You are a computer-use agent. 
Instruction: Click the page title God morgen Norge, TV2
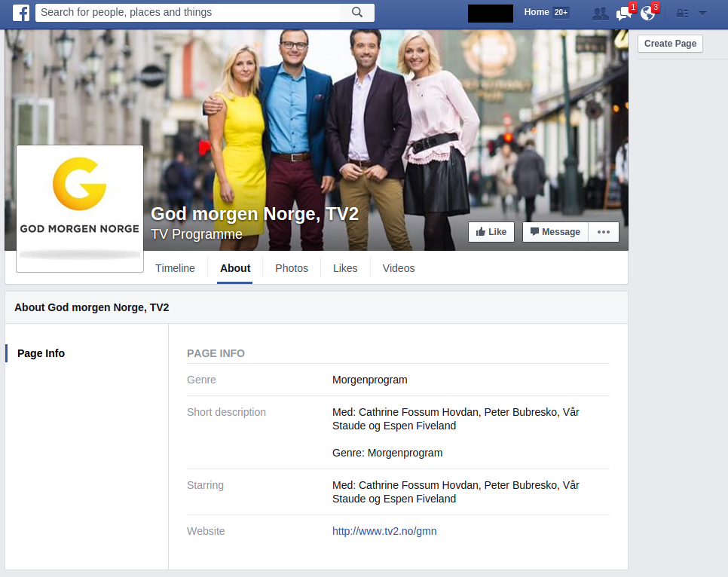click(255, 214)
